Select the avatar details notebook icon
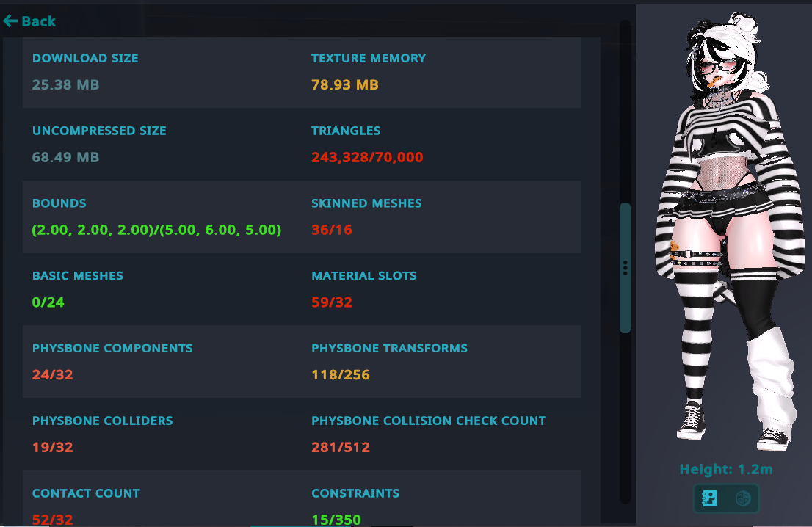This screenshot has height=527, width=812. click(x=710, y=498)
